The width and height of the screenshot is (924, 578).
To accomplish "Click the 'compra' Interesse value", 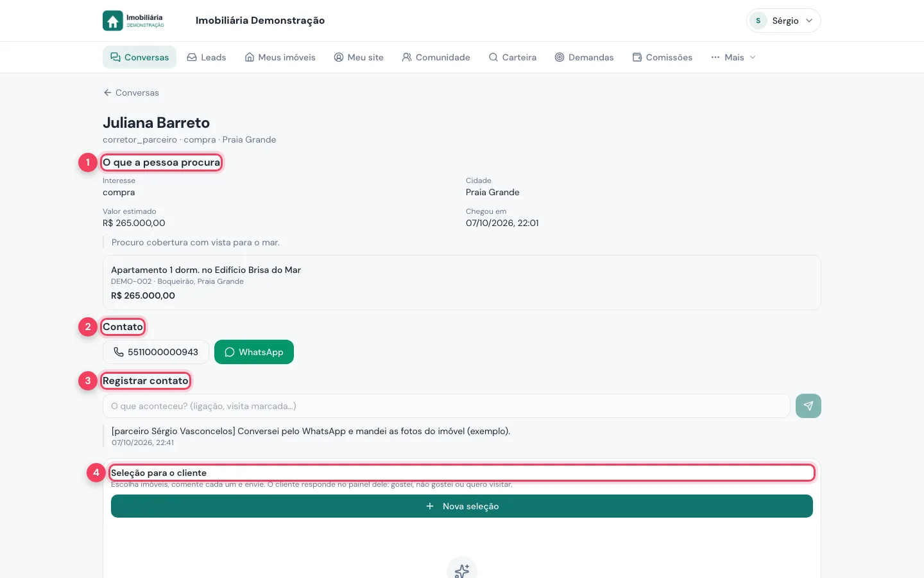I will click(119, 192).
